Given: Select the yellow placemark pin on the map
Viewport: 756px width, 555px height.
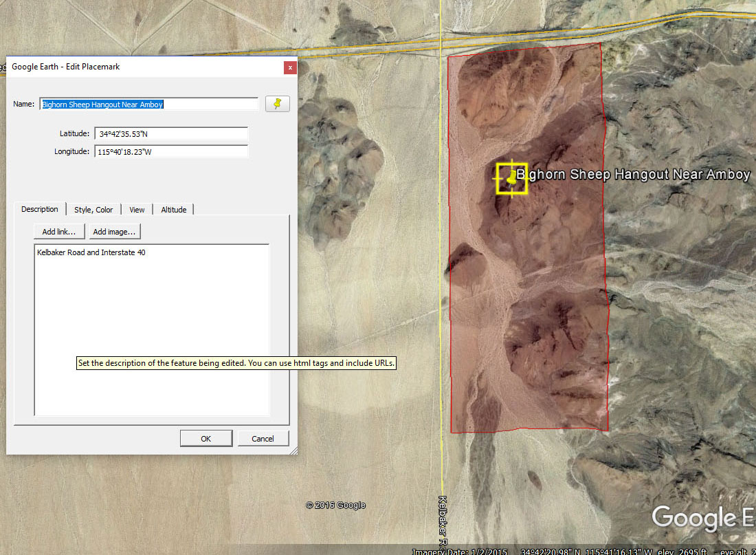Looking at the screenshot, I should 511,178.
